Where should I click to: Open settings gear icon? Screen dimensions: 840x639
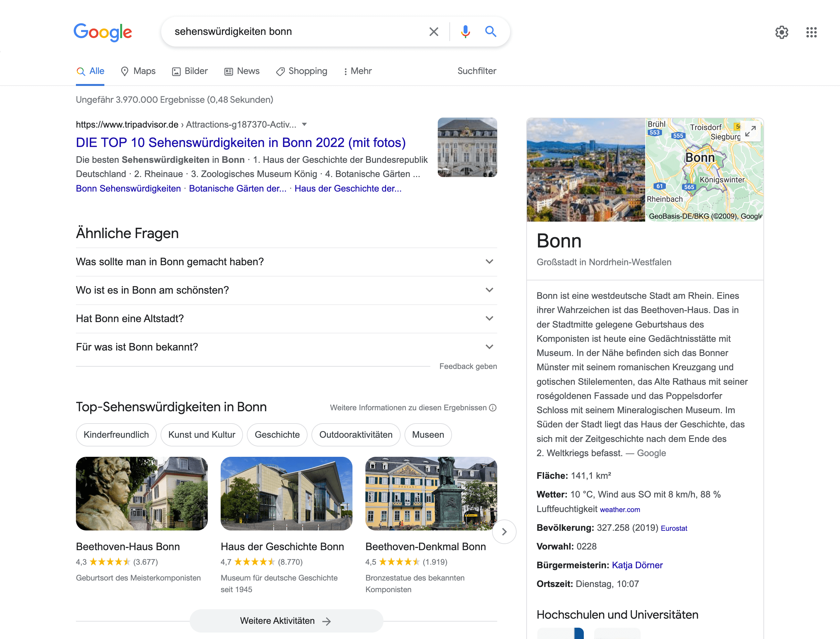(x=782, y=32)
